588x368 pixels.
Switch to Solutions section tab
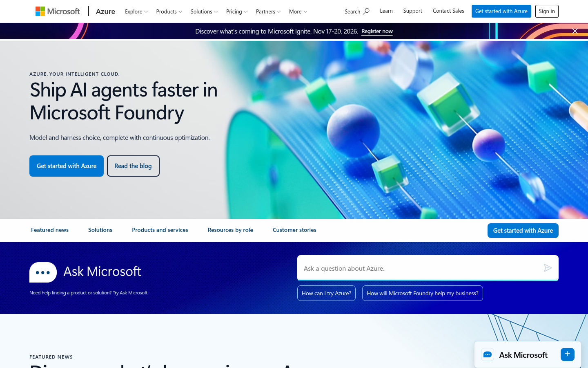coord(100,230)
